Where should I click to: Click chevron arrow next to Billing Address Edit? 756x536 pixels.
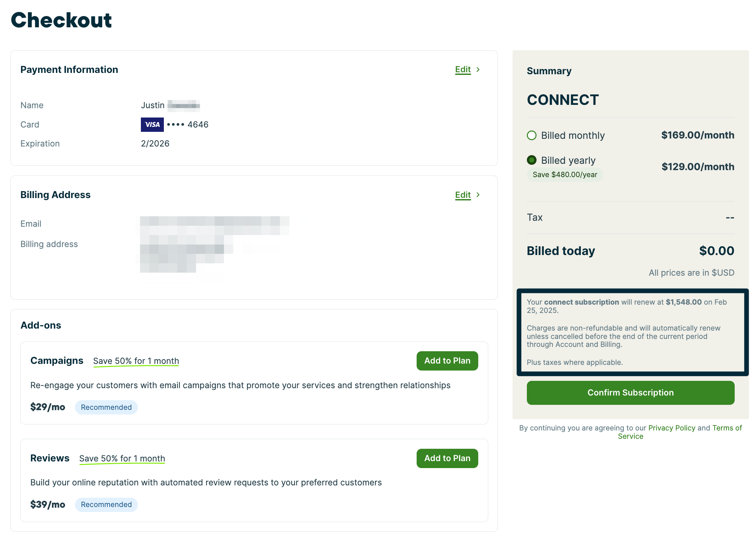coord(478,195)
